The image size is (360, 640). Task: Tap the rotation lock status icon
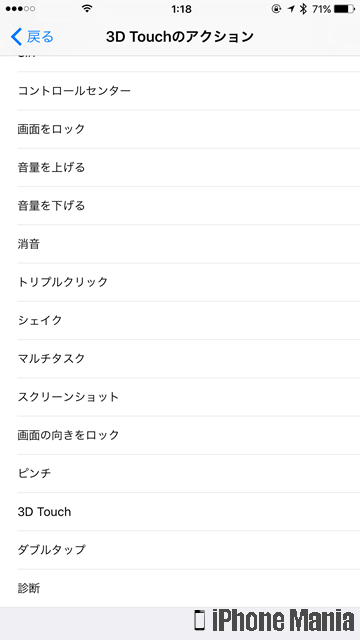tap(276, 9)
